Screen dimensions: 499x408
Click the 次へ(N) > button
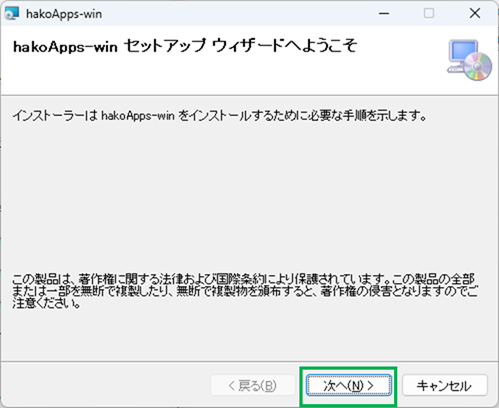[x=349, y=385]
